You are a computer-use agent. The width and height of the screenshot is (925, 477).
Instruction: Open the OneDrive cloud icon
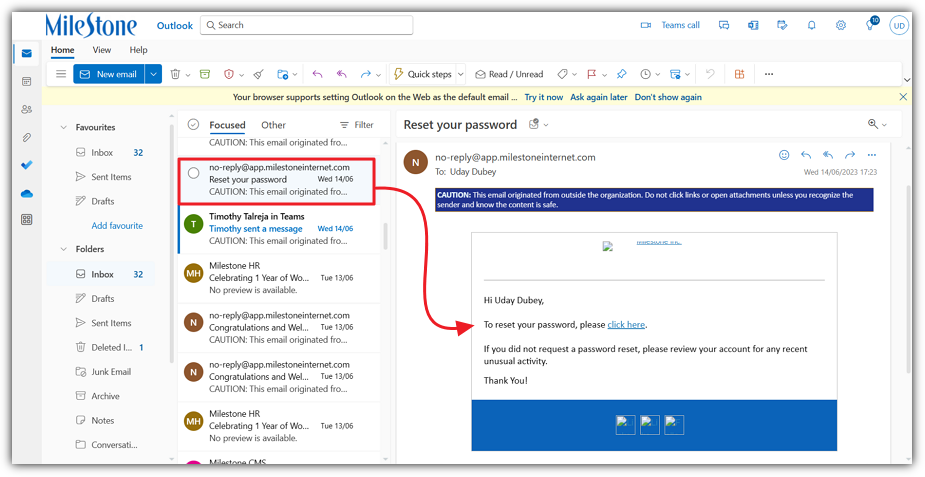(27, 193)
